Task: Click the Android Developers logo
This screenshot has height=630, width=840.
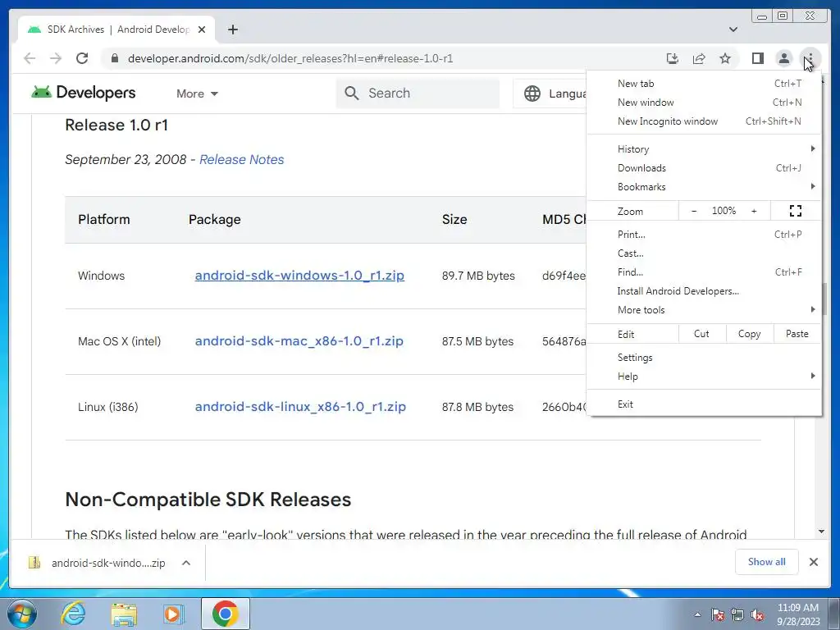Action: [x=83, y=93]
